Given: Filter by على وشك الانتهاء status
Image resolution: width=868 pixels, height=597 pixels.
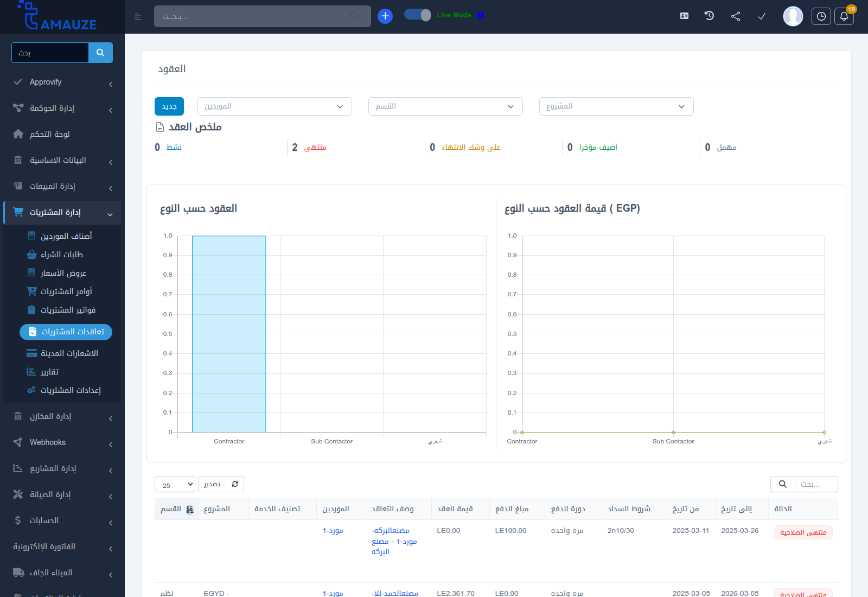Looking at the screenshot, I should click(465, 147).
